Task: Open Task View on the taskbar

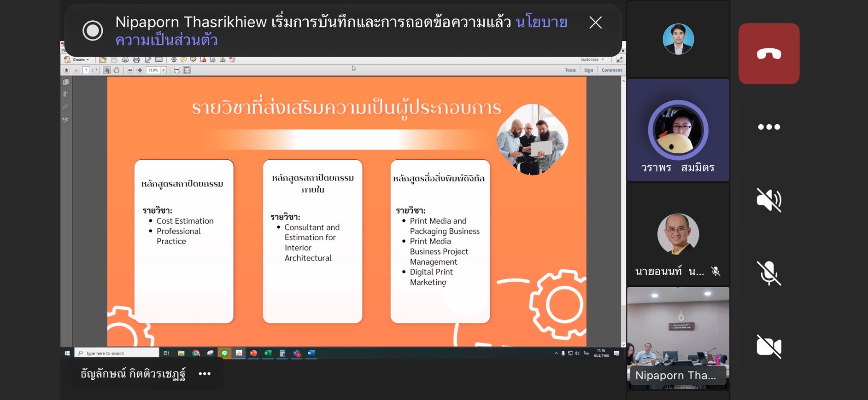Action: pyautogui.click(x=166, y=353)
